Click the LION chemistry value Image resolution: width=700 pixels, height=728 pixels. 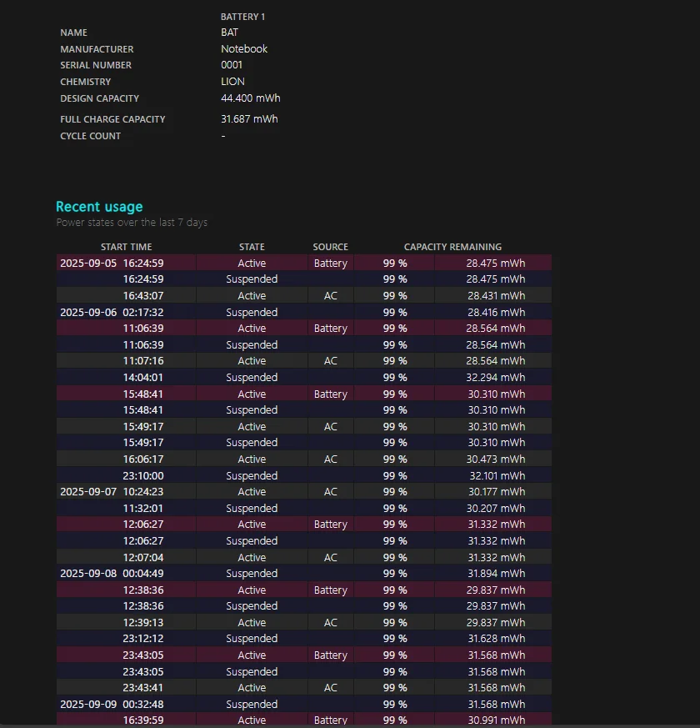(x=232, y=82)
